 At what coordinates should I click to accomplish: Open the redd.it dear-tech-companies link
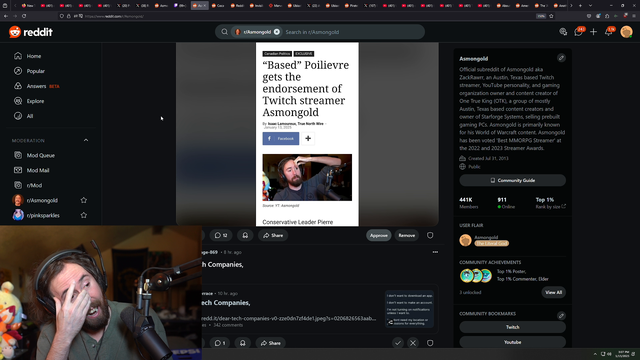click(289, 318)
